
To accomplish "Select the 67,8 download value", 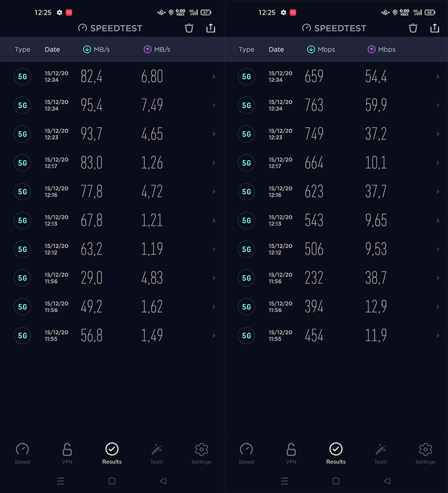I will coord(91,220).
